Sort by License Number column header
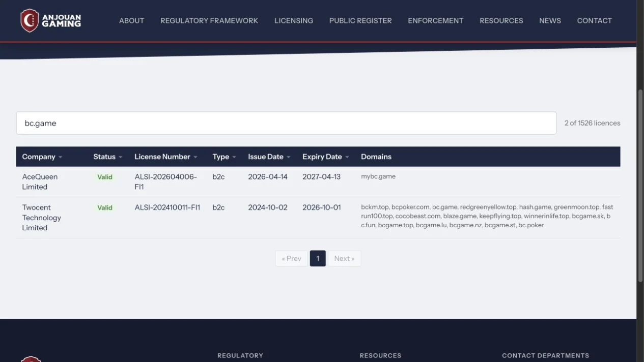 [x=166, y=157]
